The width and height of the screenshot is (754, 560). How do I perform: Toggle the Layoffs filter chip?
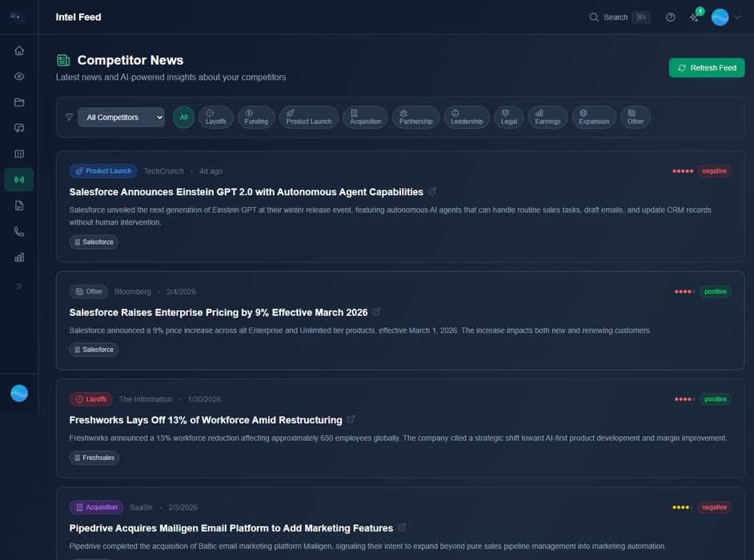click(215, 118)
